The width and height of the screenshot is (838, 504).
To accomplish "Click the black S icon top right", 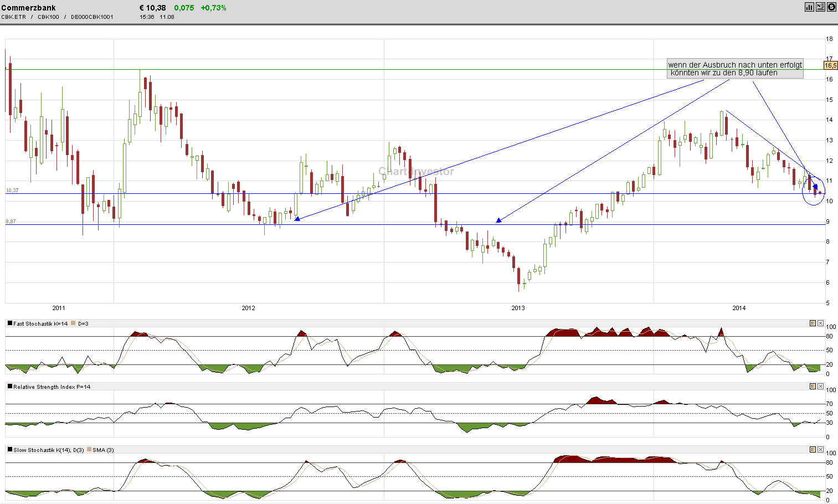I will [831, 7].
